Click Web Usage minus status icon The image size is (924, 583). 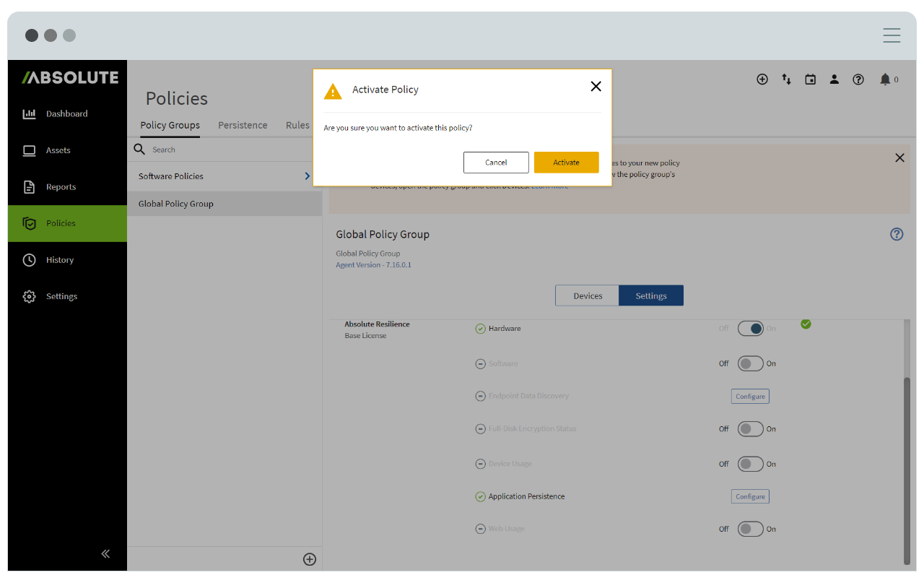click(x=480, y=529)
